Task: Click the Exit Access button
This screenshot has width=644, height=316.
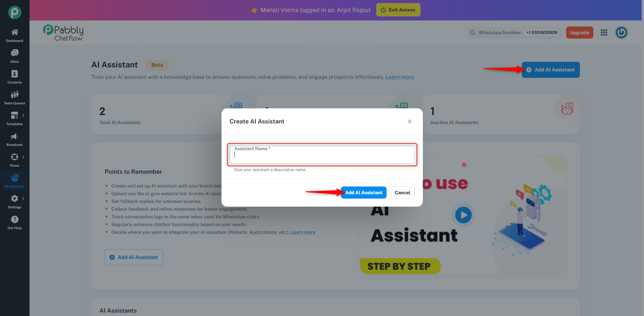Action: click(398, 10)
